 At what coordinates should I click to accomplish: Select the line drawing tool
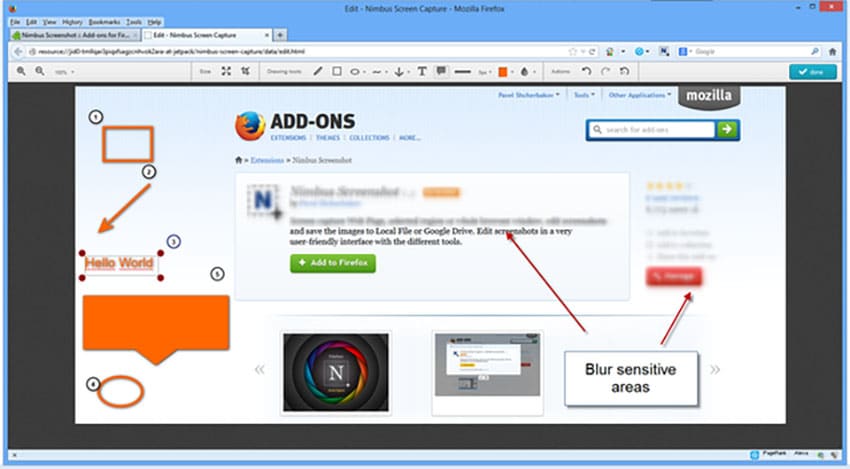click(x=376, y=72)
